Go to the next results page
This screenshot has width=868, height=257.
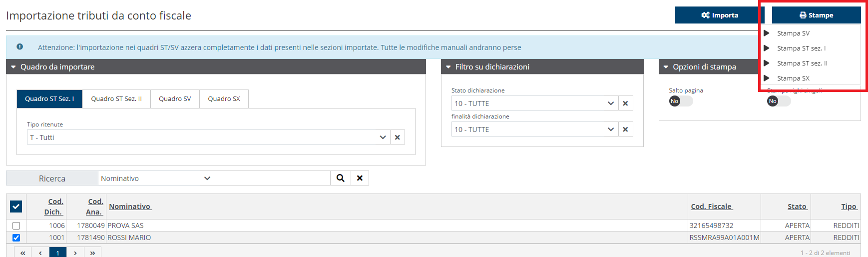tap(75, 252)
